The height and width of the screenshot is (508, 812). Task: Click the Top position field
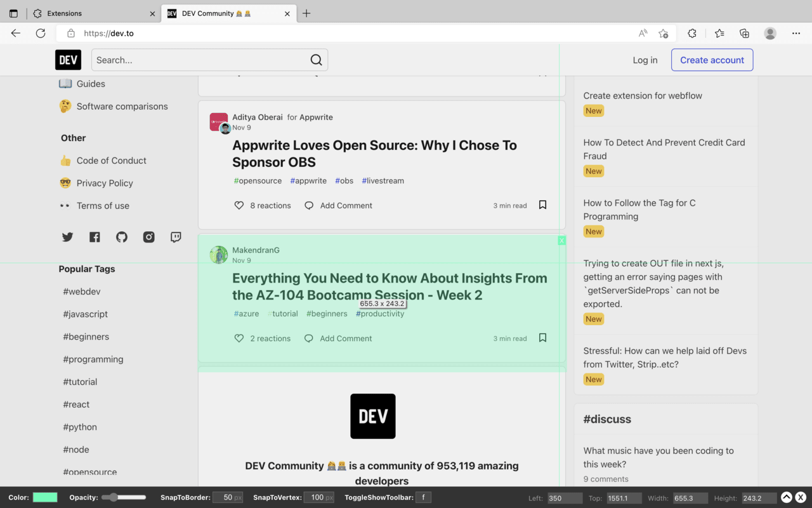tap(624, 498)
